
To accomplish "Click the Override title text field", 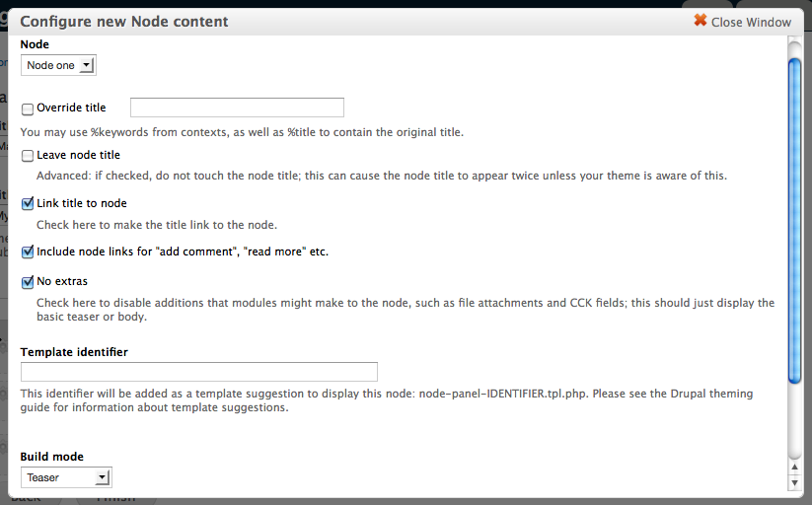I will click(x=237, y=108).
